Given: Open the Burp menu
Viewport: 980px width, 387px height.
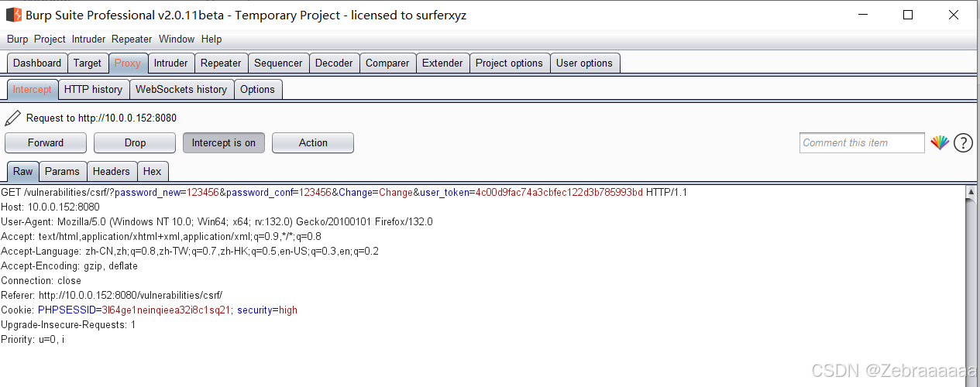Looking at the screenshot, I should click(17, 39).
